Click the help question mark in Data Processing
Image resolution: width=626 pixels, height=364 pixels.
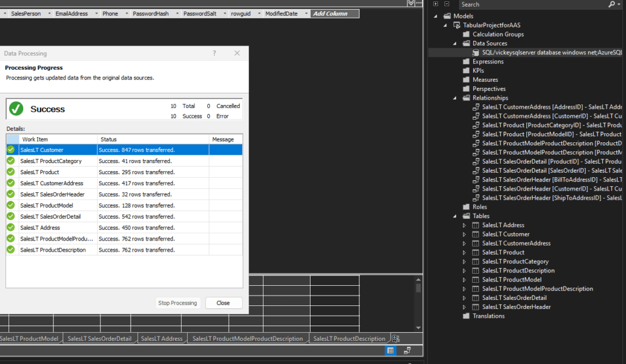tap(215, 53)
